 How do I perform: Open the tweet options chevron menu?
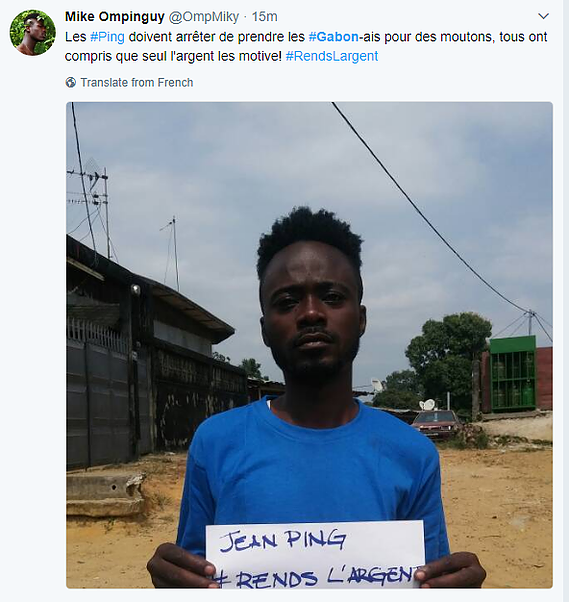tap(543, 16)
